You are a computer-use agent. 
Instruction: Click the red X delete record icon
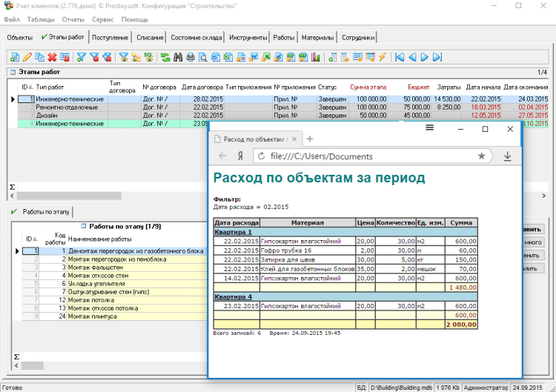tap(53, 56)
